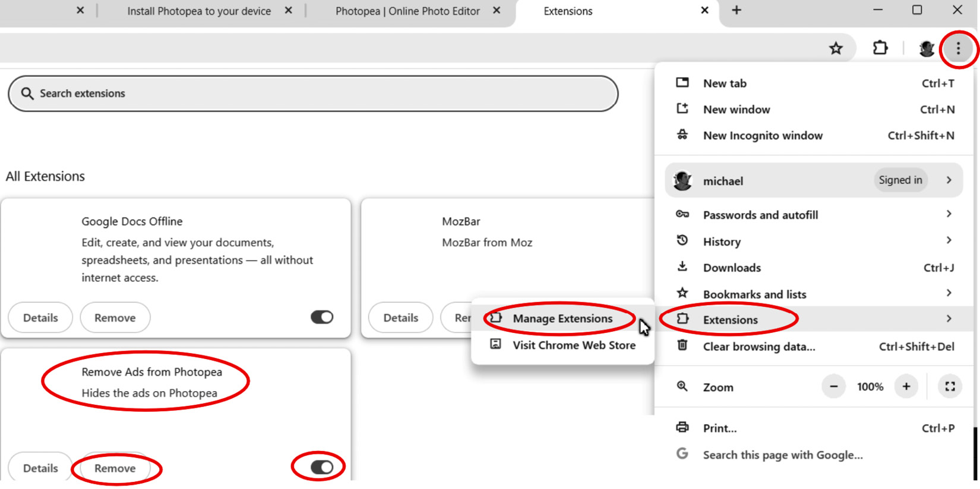Expand the History submenu arrow
Image resolution: width=980 pixels, height=489 pixels.
[x=949, y=240]
